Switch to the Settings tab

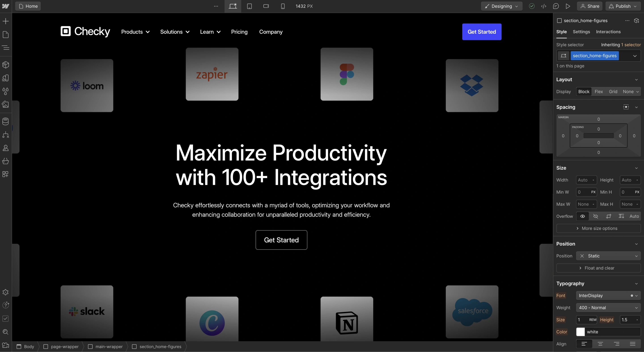[x=581, y=32]
